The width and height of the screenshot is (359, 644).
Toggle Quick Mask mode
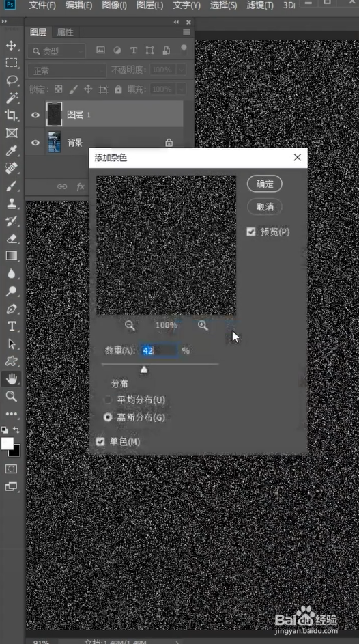pos(11,469)
